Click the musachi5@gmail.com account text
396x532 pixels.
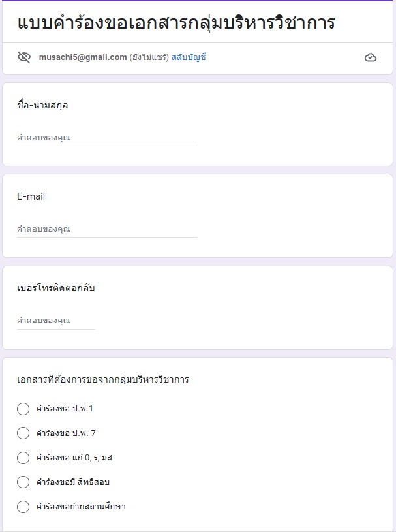point(83,57)
